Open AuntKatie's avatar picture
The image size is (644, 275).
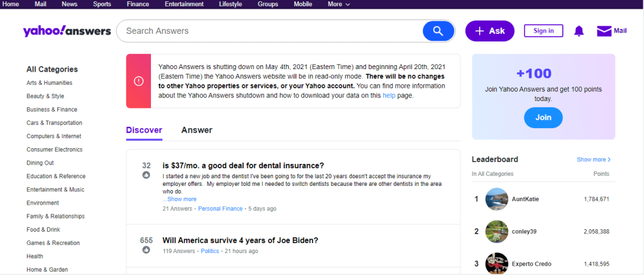pyautogui.click(x=497, y=199)
